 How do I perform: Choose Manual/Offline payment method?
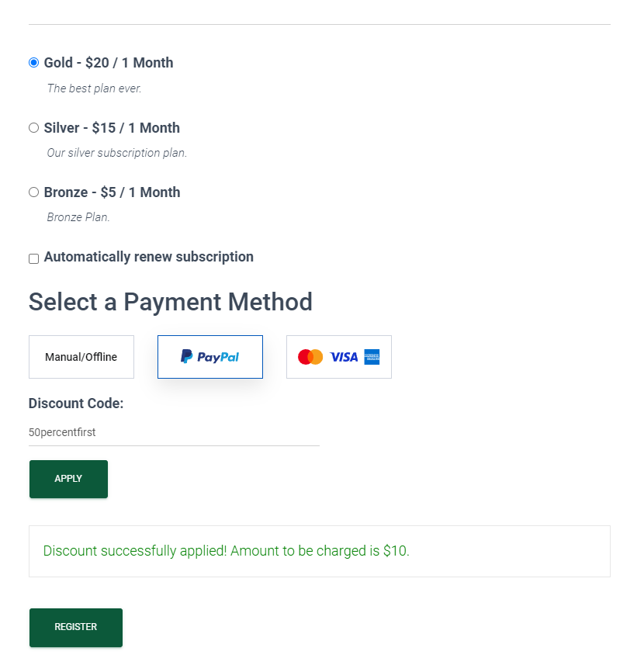pos(81,357)
